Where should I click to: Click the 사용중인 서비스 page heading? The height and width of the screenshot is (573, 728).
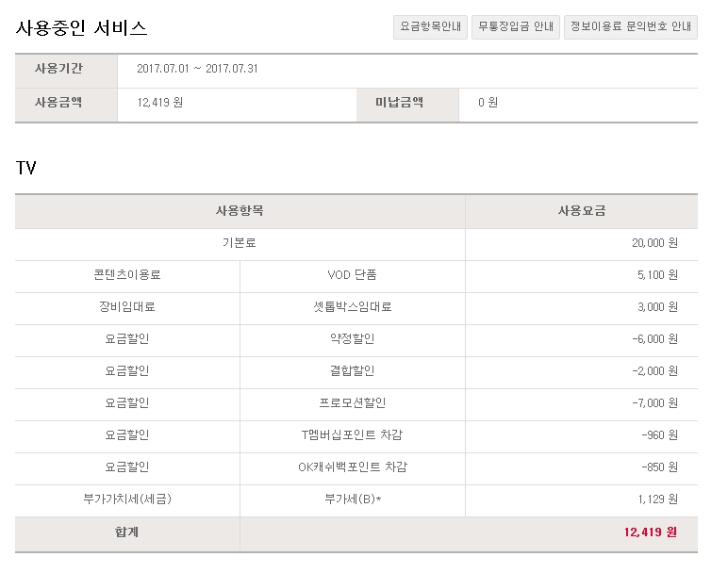pos(82,28)
